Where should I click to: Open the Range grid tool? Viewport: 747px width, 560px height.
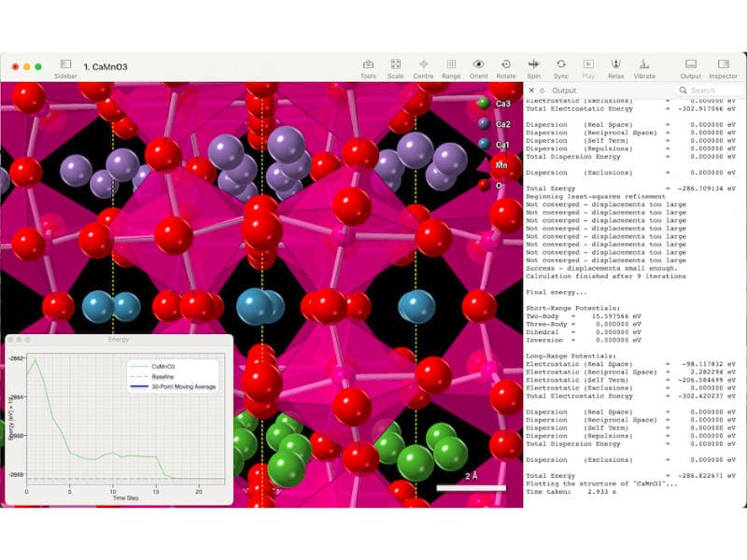[451, 64]
